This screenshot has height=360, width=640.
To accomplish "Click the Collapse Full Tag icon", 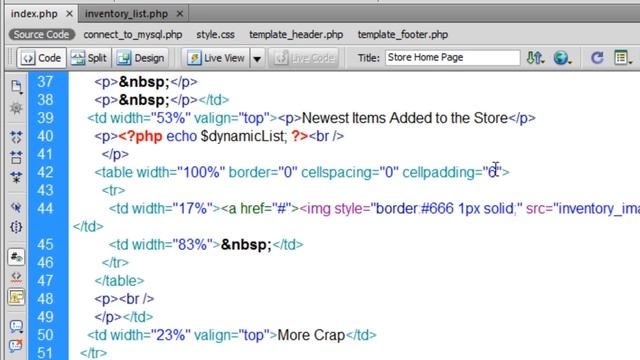I will [16, 137].
